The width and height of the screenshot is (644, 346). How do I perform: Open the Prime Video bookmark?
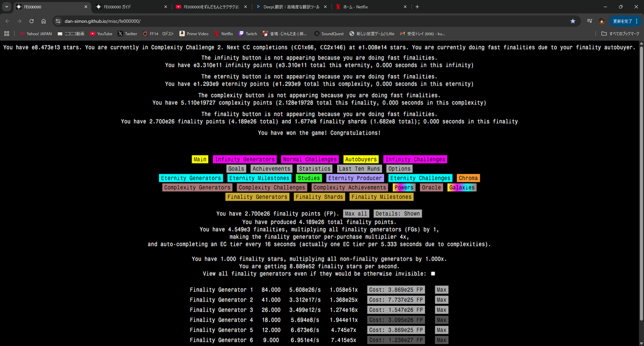tap(194, 33)
